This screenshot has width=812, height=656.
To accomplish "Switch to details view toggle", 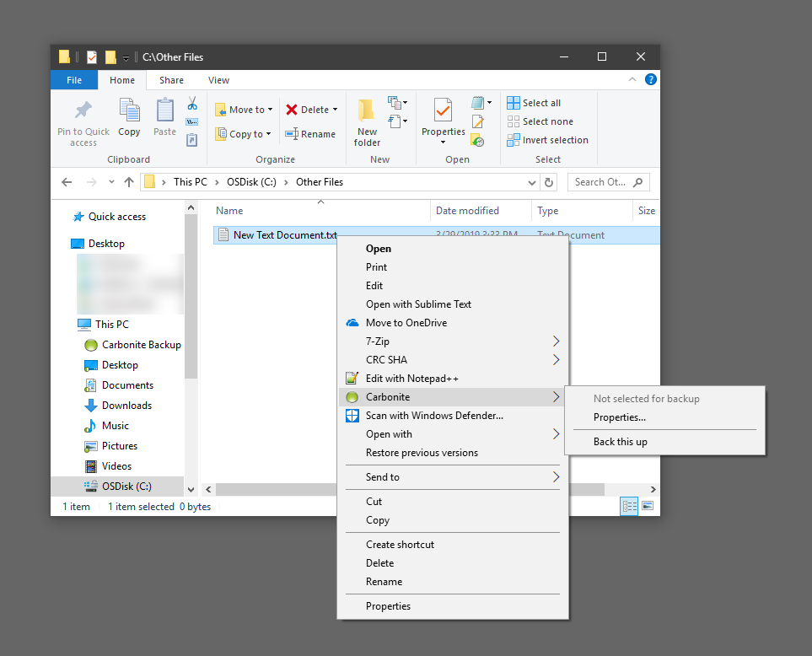I will point(629,506).
